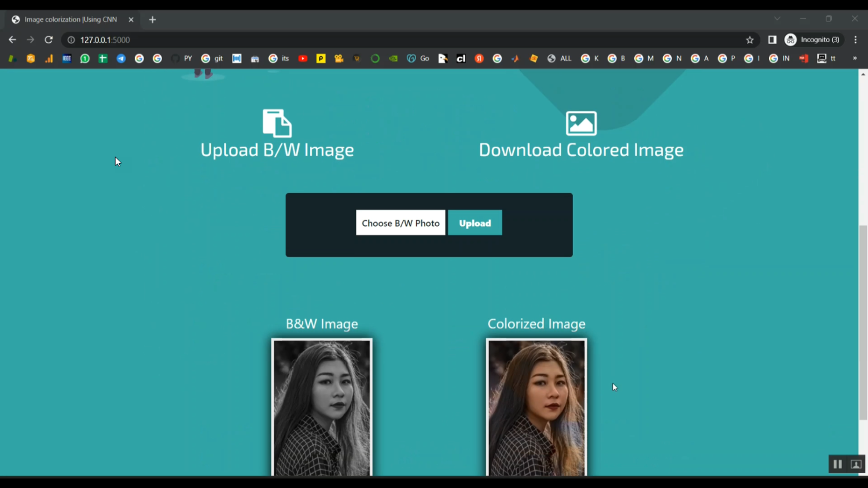The height and width of the screenshot is (488, 868).
Task: Click the Colorized Image thumbnail
Action: click(x=536, y=407)
